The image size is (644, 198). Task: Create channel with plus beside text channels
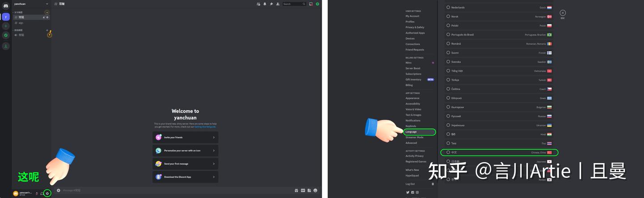[47, 13]
